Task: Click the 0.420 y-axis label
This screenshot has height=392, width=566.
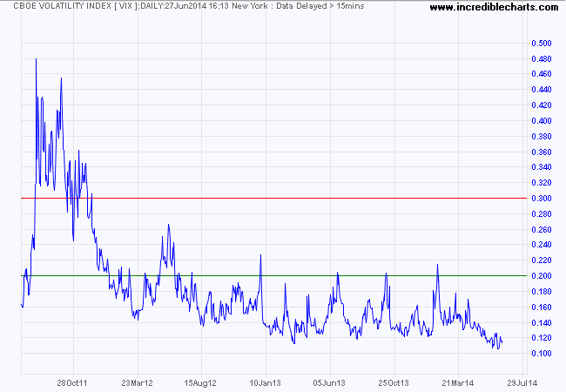Action: pos(542,105)
